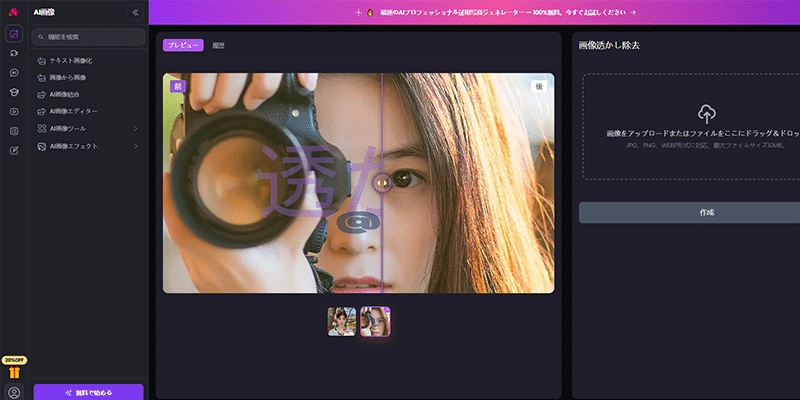Open the headset support icon in sidebar
The height and width of the screenshot is (400, 800).
pos(14,53)
